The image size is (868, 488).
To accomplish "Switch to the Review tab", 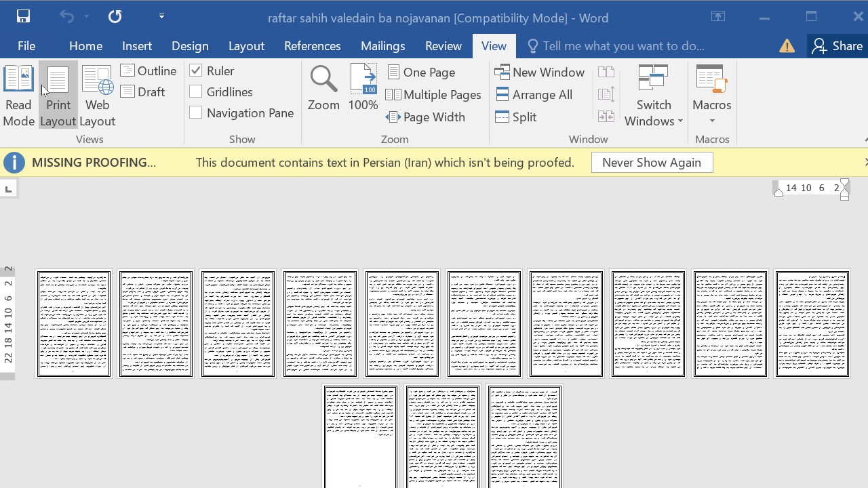I will coord(443,46).
